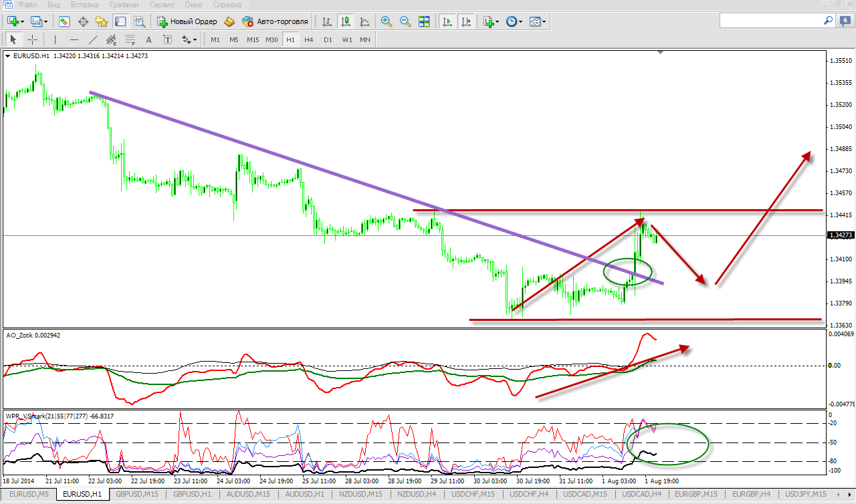
Task: Pick the draw trendline tool
Action: (92, 39)
